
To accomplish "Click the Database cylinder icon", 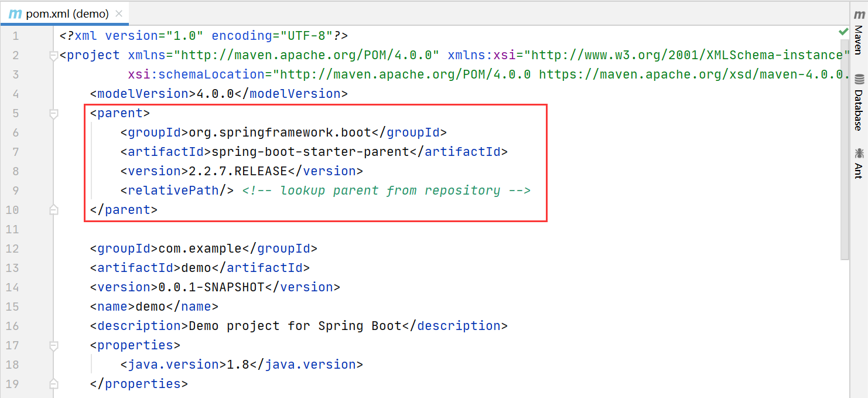I will [859, 79].
